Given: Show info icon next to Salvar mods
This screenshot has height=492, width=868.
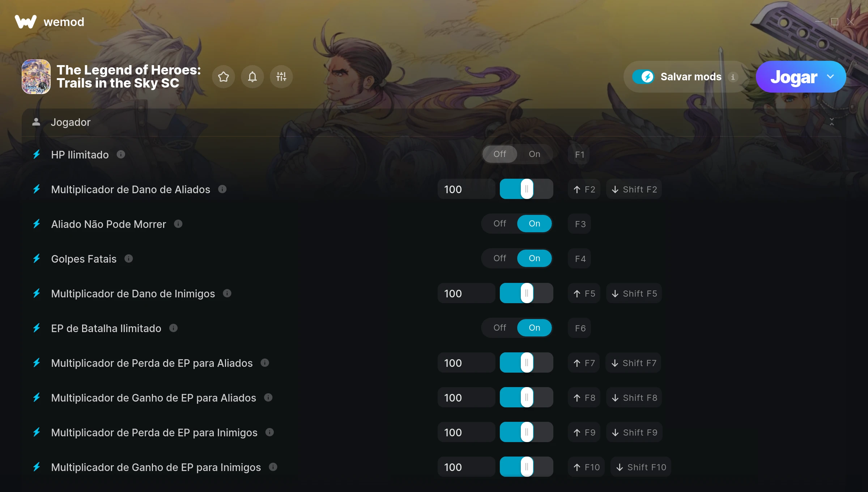Looking at the screenshot, I should tap(733, 77).
